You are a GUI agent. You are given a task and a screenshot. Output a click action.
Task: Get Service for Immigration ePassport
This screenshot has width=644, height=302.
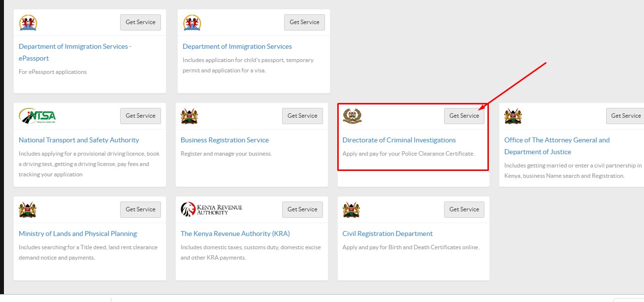(140, 22)
